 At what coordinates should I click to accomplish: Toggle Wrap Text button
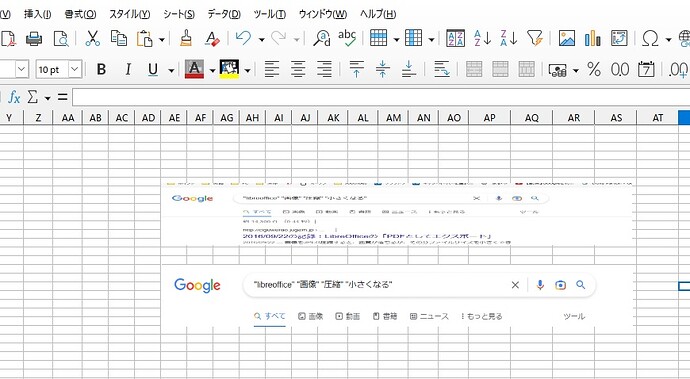click(x=441, y=69)
